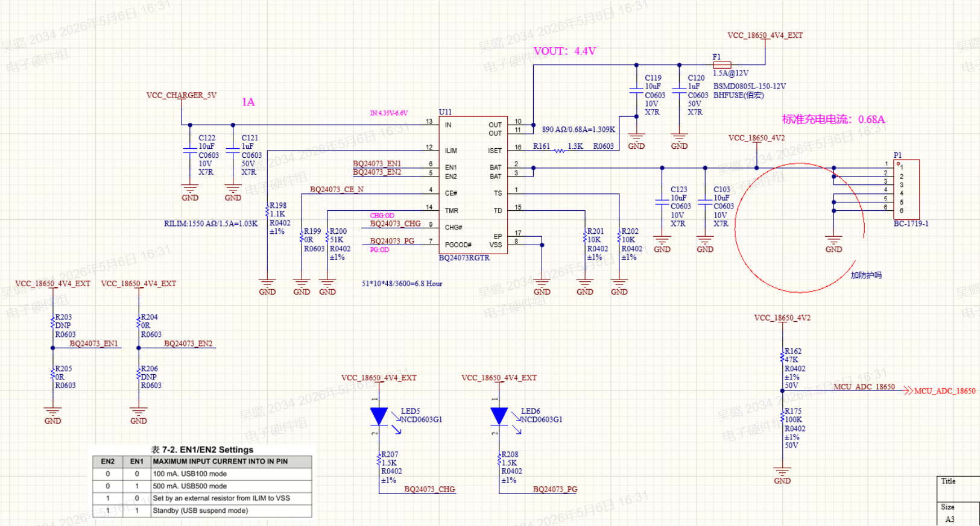Viewport: 980px width, 526px height.
Task: Select the R198 1.1K resistor
Action: click(267, 211)
